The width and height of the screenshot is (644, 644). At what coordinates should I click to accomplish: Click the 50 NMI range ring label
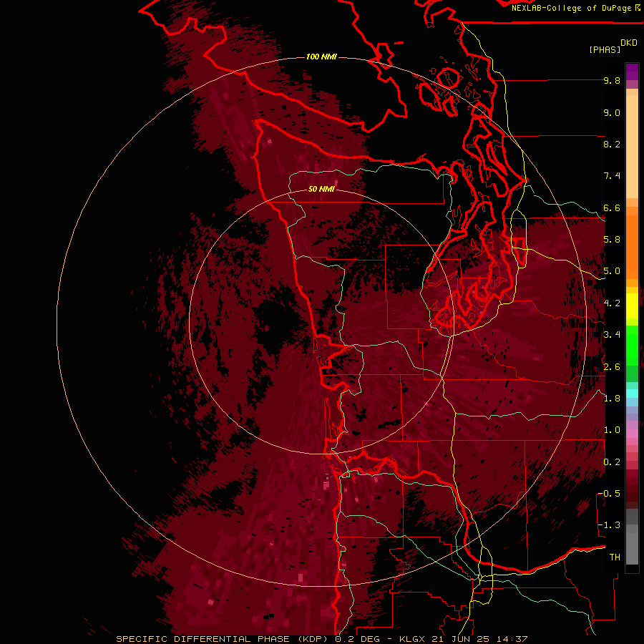pos(321,189)
